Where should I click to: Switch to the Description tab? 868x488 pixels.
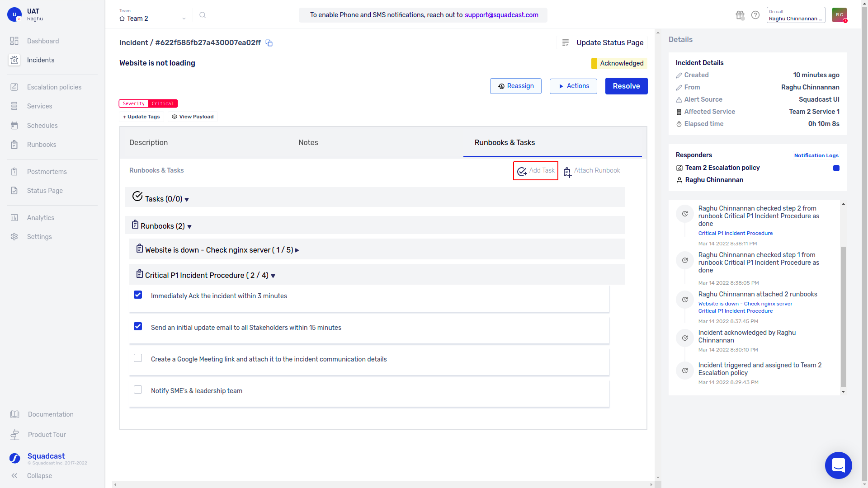(148, 143)
